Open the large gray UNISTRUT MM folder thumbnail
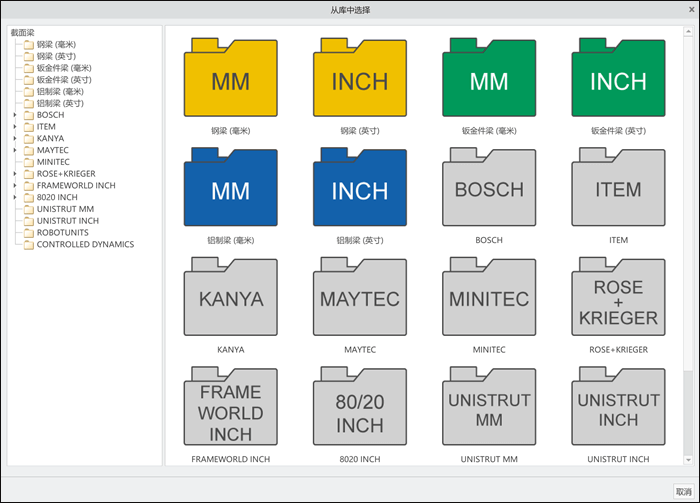Image resolution: width=700 pixels, height=503 pixels. [x=489, y=406]
